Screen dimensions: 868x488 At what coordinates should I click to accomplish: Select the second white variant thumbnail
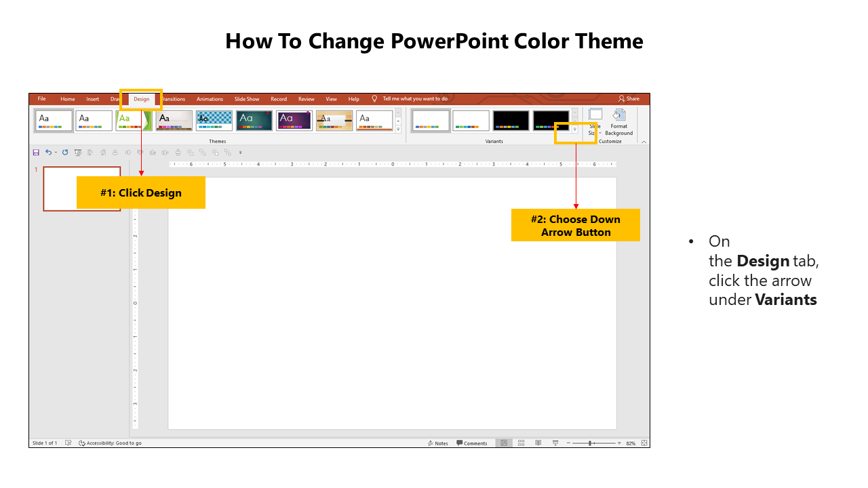click(x=471, y=121)
